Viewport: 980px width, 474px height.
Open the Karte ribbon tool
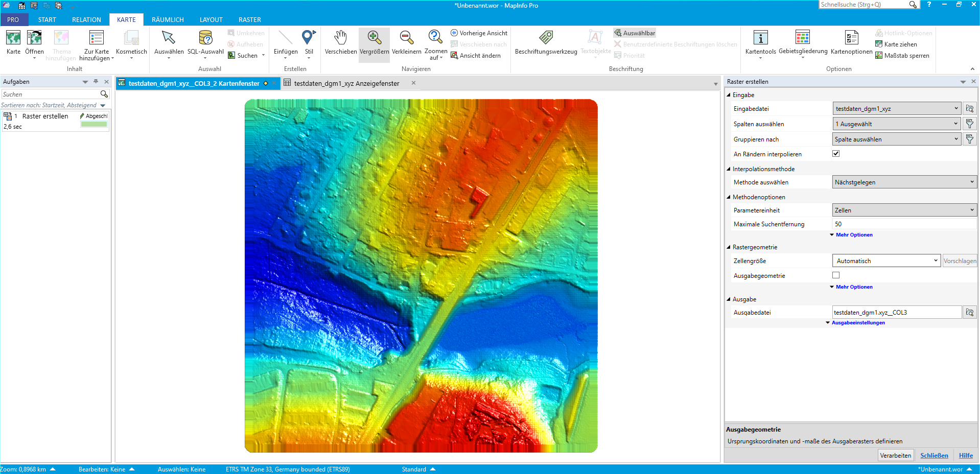(13, 42)
